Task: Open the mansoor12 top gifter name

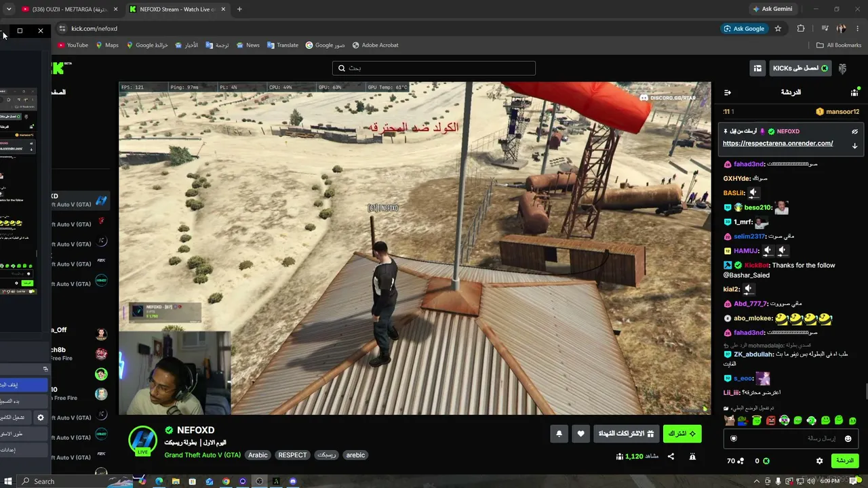Action: click(842, 112)
